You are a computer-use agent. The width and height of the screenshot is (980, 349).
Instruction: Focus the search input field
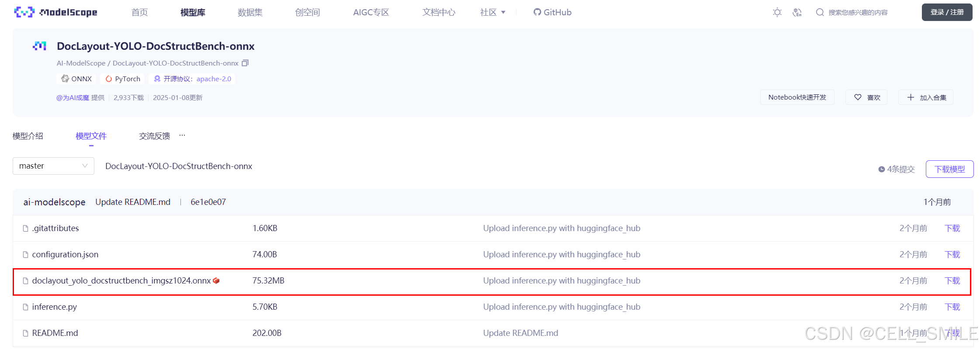[858, 12]
